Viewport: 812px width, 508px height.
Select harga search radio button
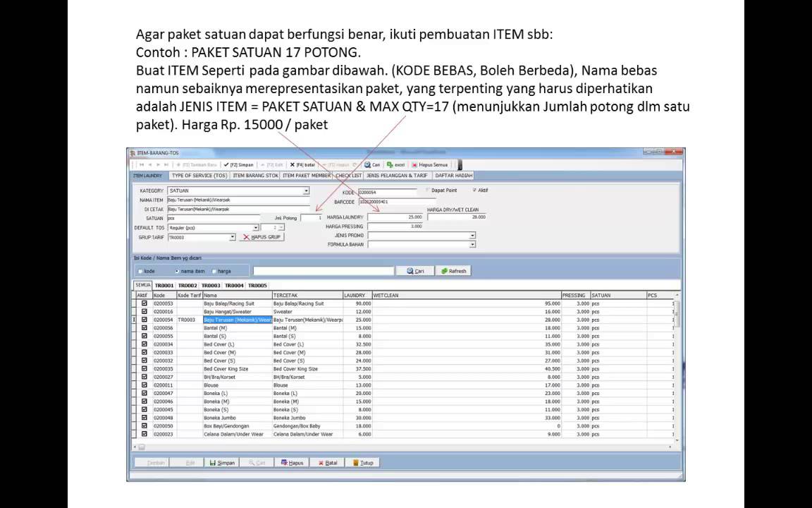click(x=214, y=271)
